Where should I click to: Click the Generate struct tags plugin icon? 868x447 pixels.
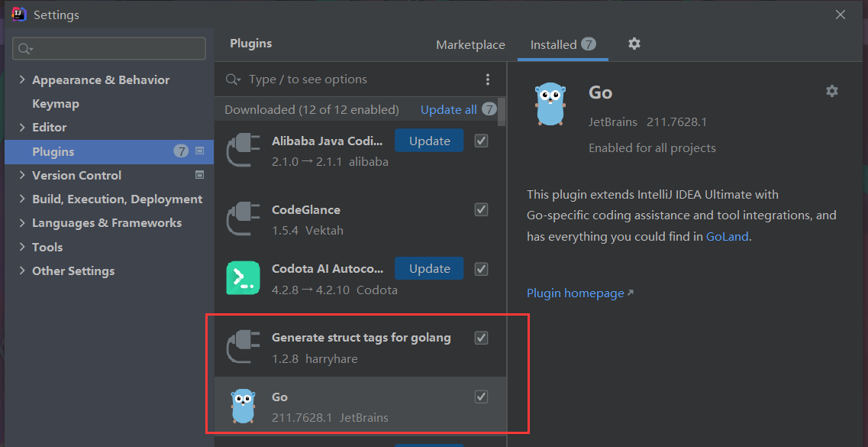[244, 348]
